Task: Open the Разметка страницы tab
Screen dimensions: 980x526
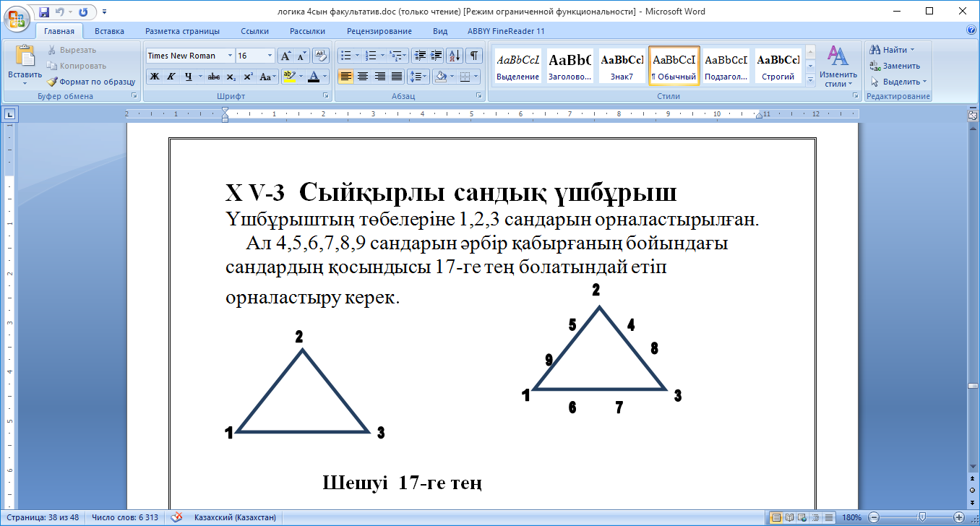Action: click(x=182, y=31)
